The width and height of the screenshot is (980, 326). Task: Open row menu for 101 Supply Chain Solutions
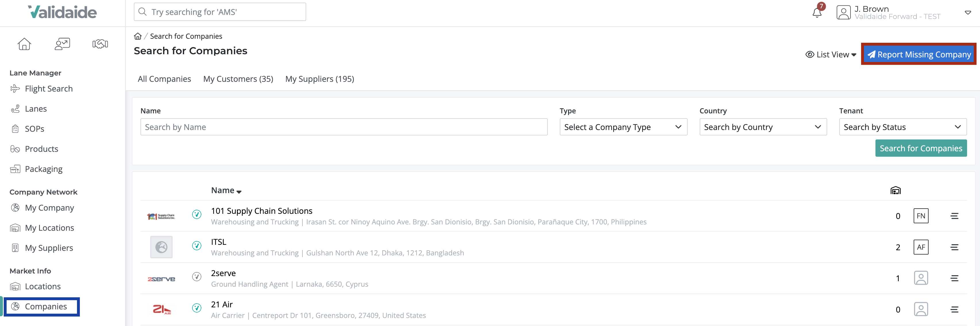coord(954,216)
